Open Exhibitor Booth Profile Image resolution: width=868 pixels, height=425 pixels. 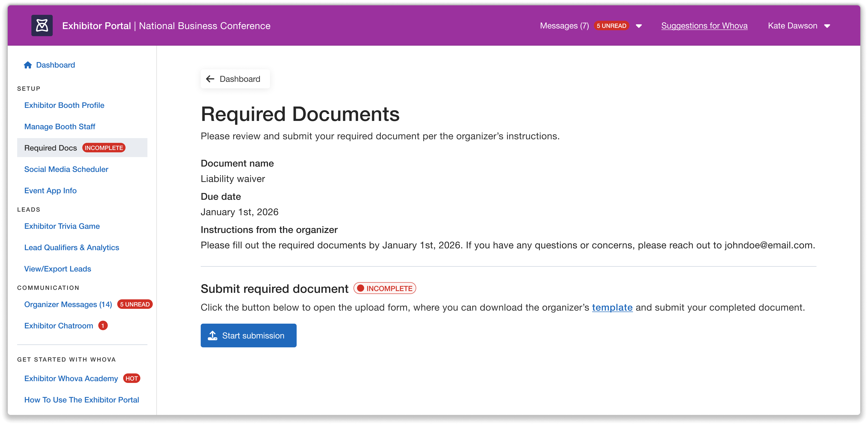coord(64,105)
